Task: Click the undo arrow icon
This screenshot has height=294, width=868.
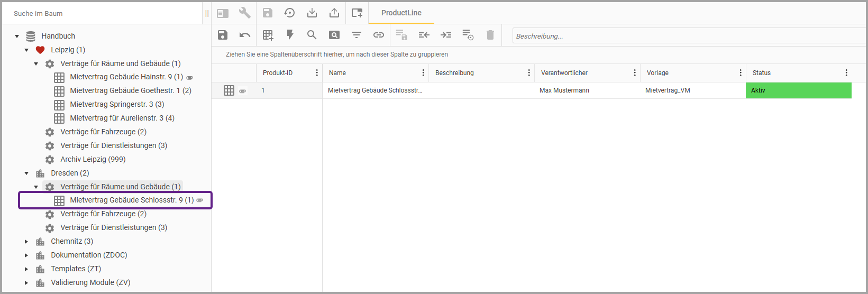Action: pos(245,35)
